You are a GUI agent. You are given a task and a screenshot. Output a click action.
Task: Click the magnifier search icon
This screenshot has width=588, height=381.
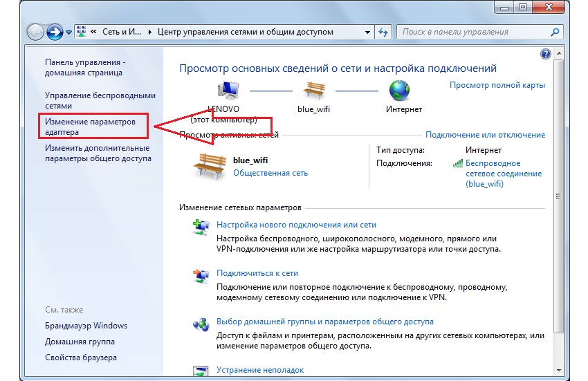tap(555, 32)
